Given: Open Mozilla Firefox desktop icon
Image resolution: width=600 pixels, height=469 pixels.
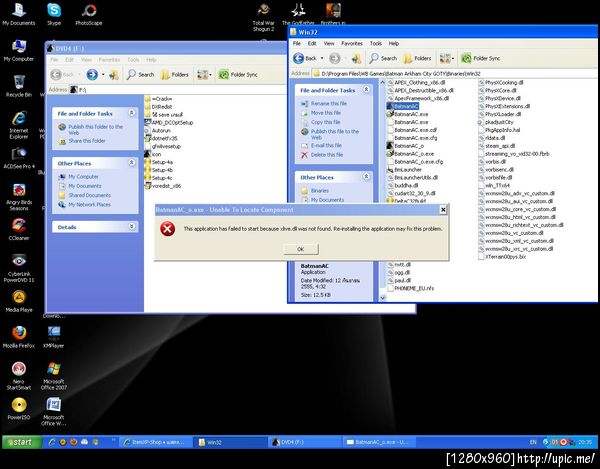Looking at the screenshot, I should (x=19, y=337).
